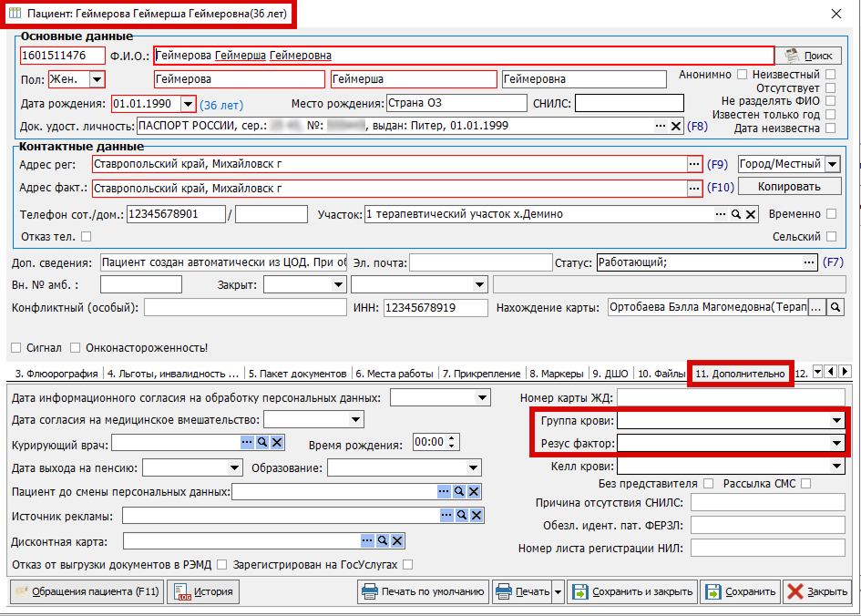861x616 pixels.
Task: Open Печать button dropdown arrow
Action: click(x=558, y=591)
